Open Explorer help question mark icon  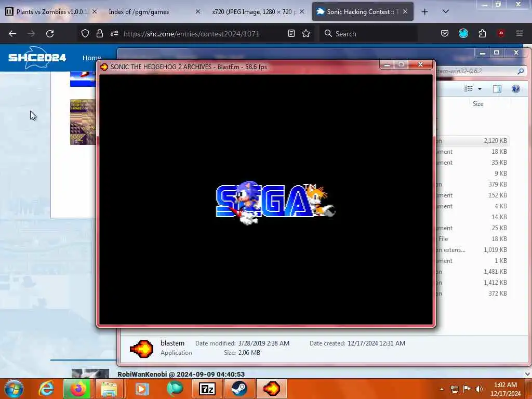(516, 88)
